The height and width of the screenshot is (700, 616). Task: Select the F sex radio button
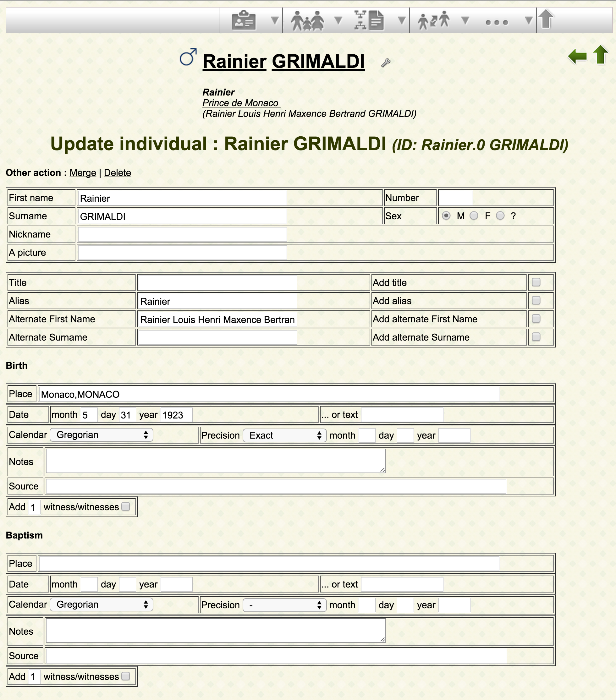pos(474,216)
